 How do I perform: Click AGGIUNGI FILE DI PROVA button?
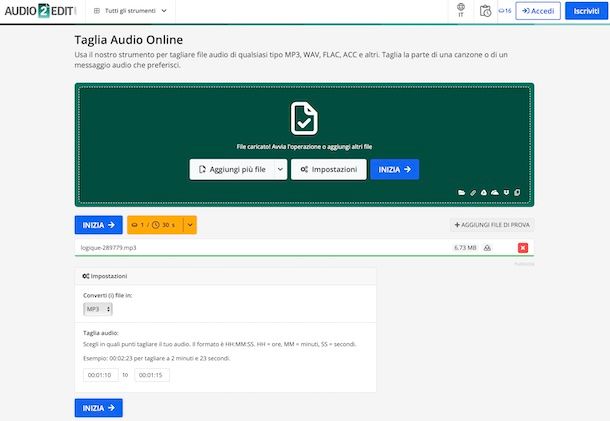tap(492, 225)
